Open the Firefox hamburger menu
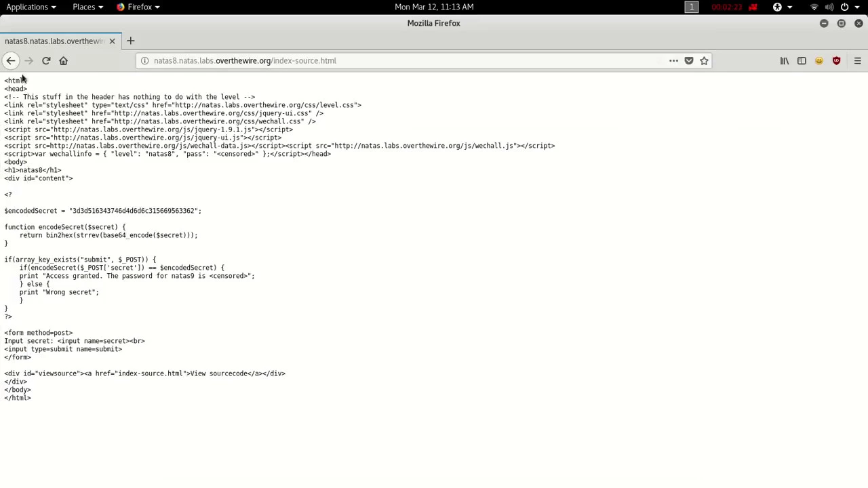This screenshot has width=868, height=488. (857, 61)
